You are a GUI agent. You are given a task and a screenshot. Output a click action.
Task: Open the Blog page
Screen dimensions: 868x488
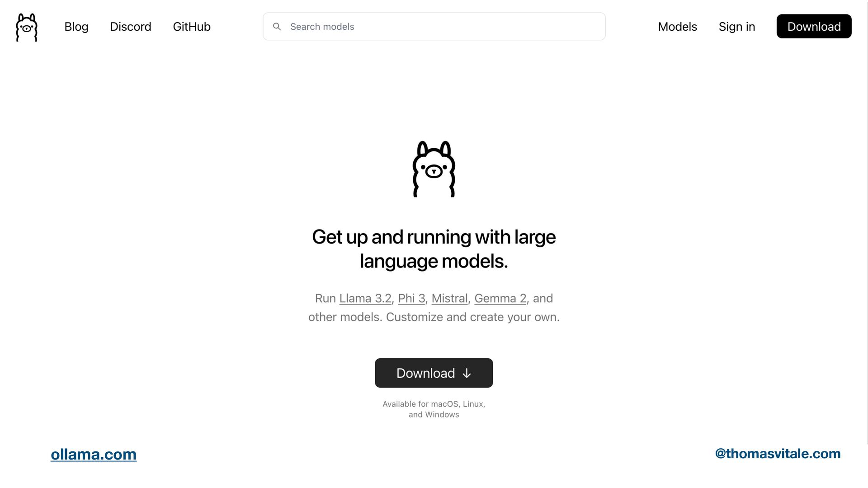76,27
